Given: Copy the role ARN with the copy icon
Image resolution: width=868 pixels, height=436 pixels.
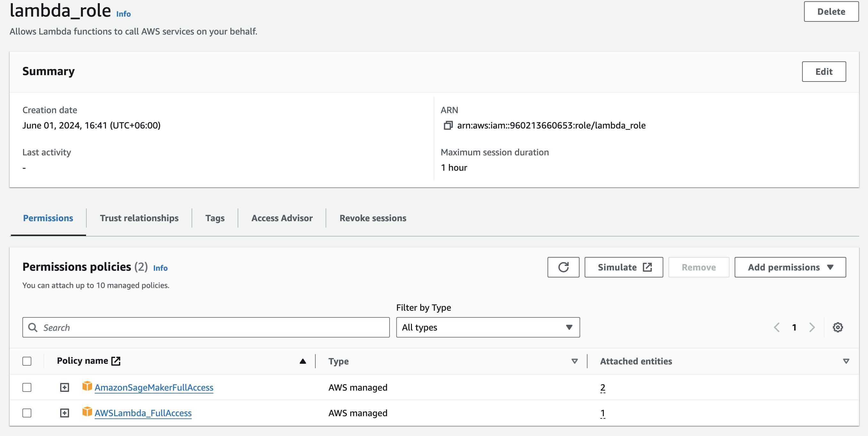Looking at the screenshot, I should (448, 125).
